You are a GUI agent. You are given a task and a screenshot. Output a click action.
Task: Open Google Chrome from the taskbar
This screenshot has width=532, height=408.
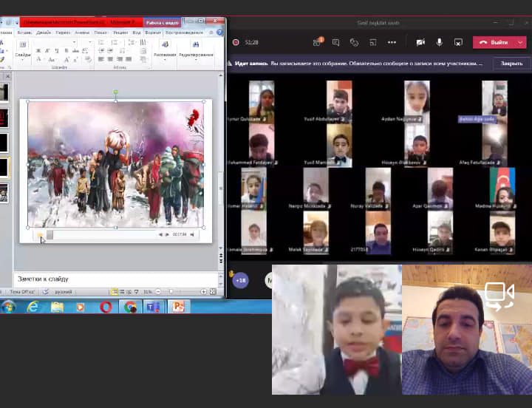(130, 307)
